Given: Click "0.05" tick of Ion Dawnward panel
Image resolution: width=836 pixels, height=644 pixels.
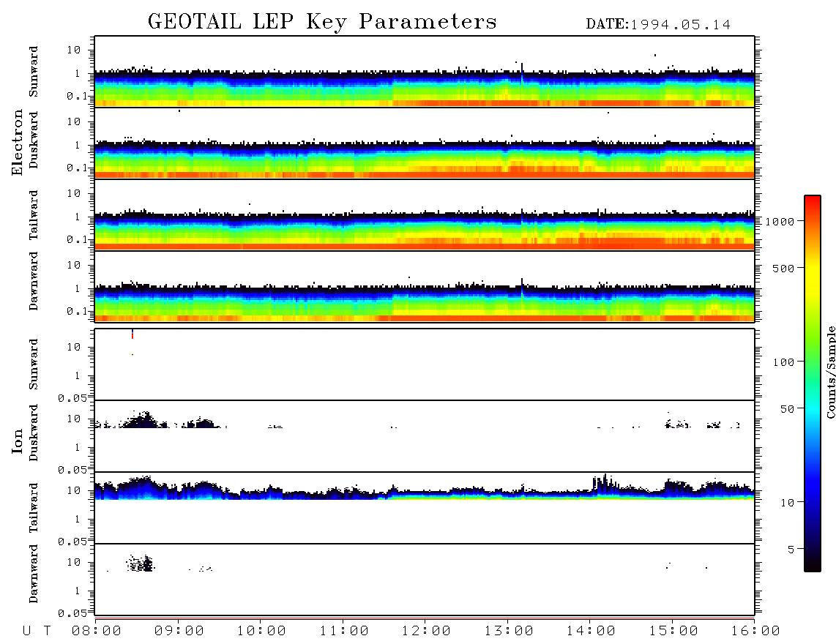Looking at the screenshot, I should pos(74,613).
